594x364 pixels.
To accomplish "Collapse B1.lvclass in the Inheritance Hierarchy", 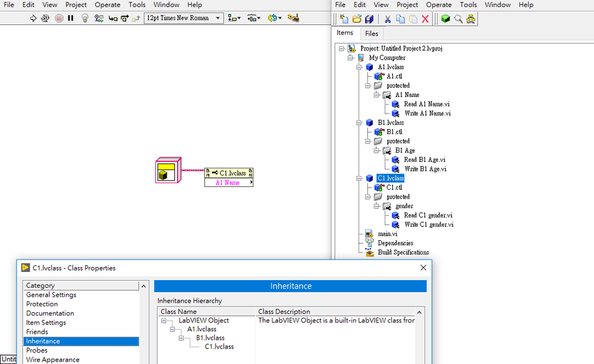I will pos(181,338).
